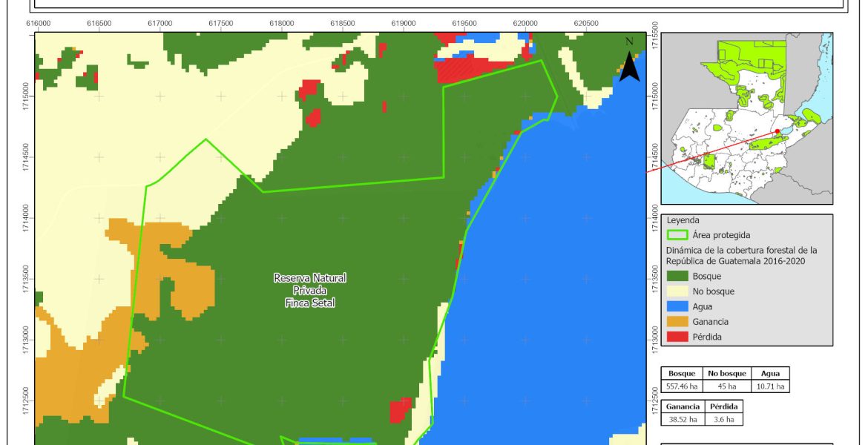
Task: Click the Leyenda heading
Action: [683, 220]
